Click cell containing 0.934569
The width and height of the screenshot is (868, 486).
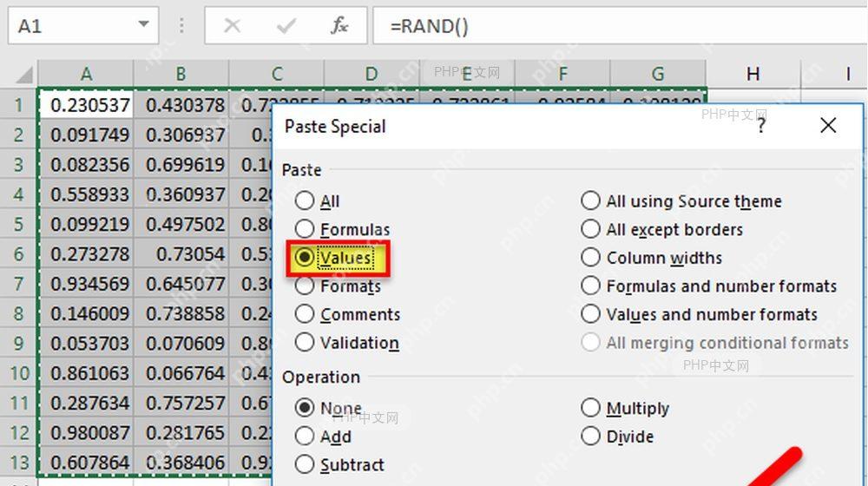(86, 284)
